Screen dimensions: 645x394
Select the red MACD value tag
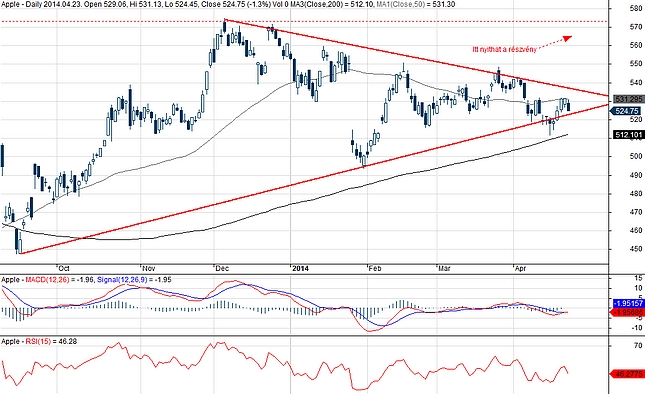click(x=628, y=313)
